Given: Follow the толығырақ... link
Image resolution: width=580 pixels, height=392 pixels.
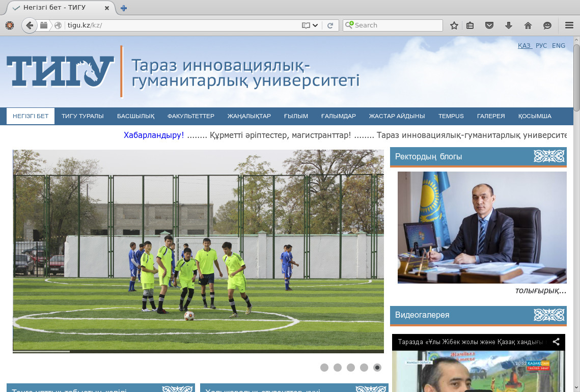Looking at the screenshot, I should 541,291.
